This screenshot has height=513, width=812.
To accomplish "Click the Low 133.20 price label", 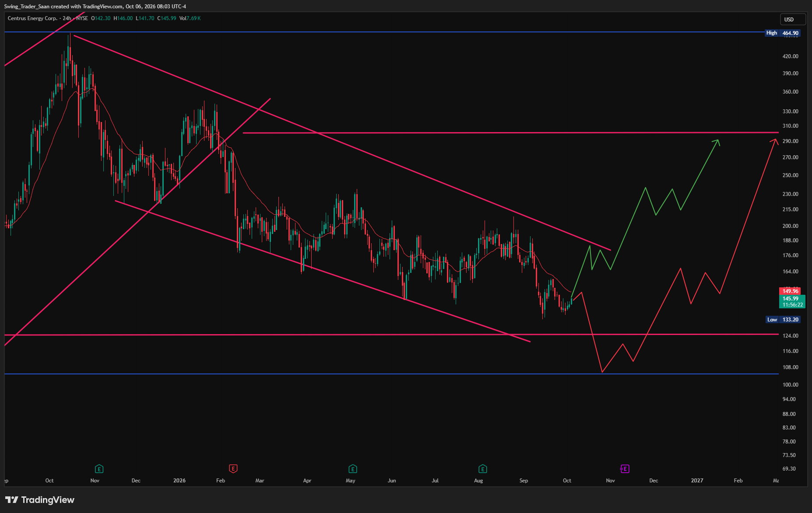I will 783,320.
